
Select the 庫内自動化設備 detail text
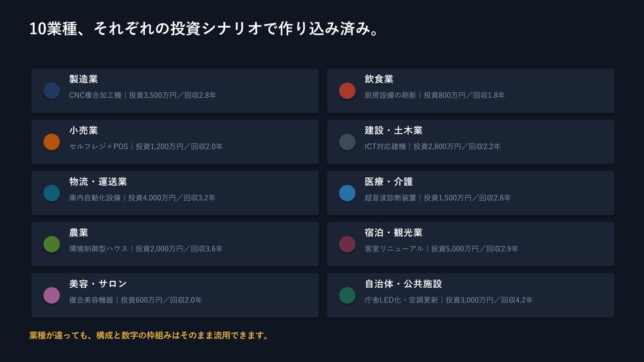tap(142, 198)
